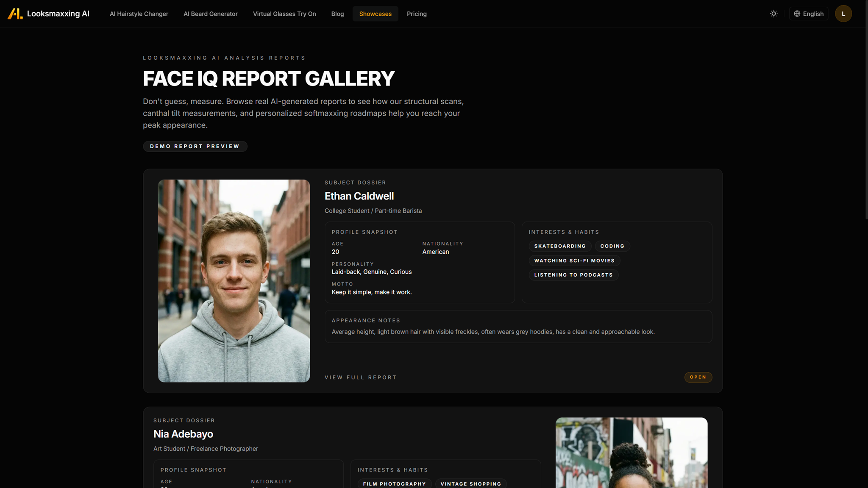Toggle the light theme sun icon
This screenshot has height=488, width=868.
[x=773, y=14]
